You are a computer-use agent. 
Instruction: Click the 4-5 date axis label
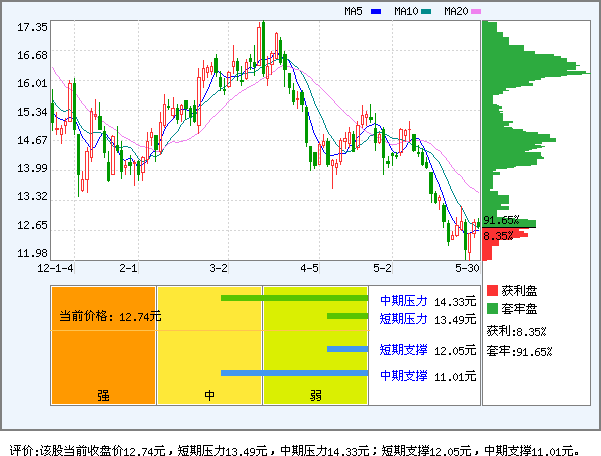309,268
